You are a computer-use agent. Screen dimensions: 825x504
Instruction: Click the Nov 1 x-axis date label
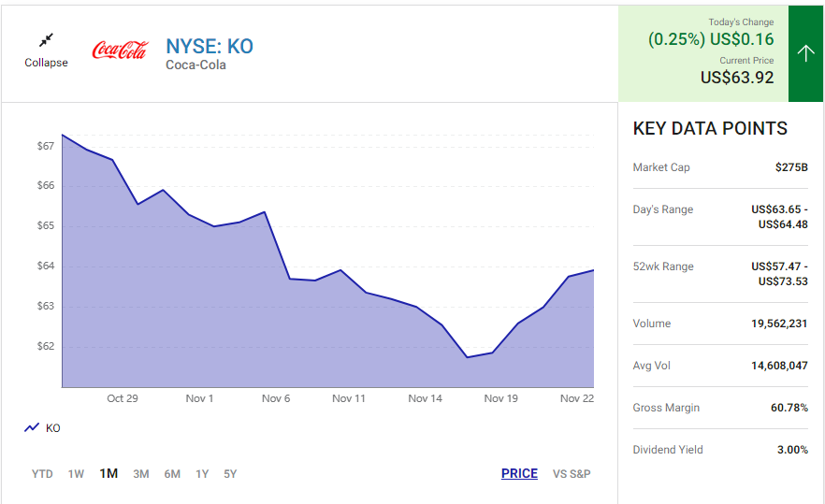coord(199,398)
